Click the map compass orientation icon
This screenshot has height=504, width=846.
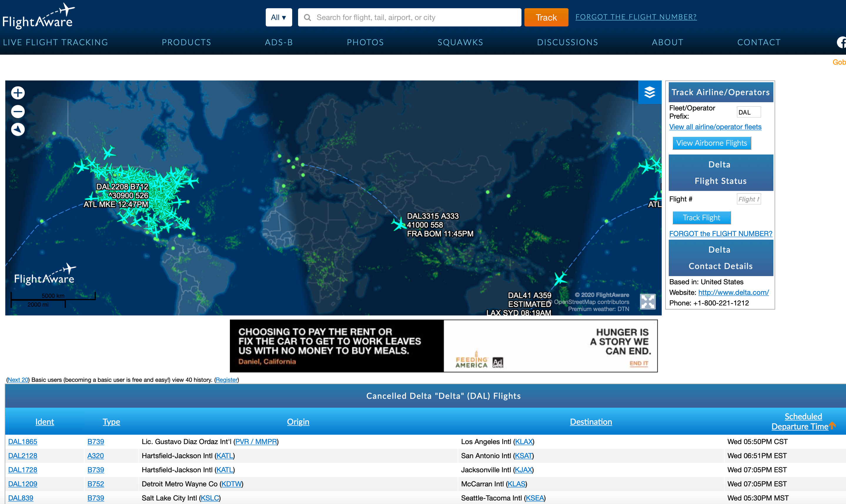pos(18,130)
